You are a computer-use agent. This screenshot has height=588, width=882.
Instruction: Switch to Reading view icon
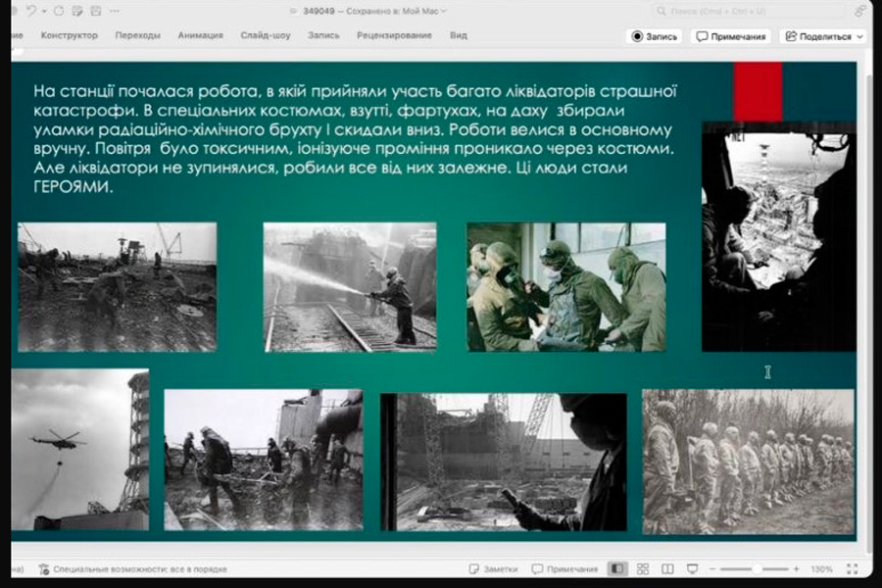click(x=667, y=569)
